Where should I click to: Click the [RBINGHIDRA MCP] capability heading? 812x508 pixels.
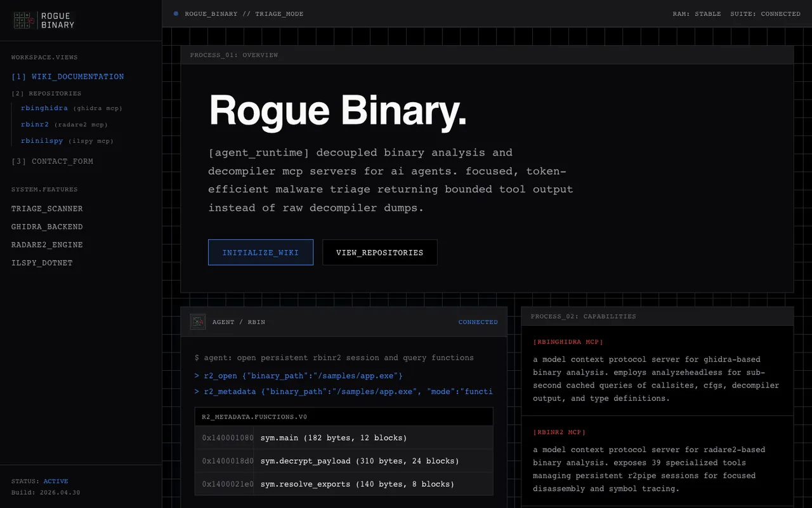[568, 342]
